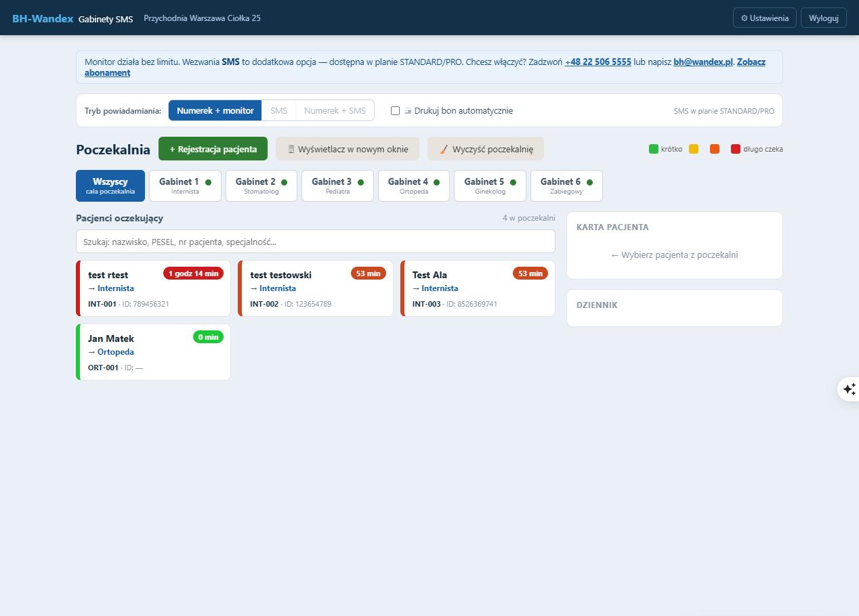Click ticket number ORT-001
The height and width of the screenshot is (616, 859).
[103, 368]
